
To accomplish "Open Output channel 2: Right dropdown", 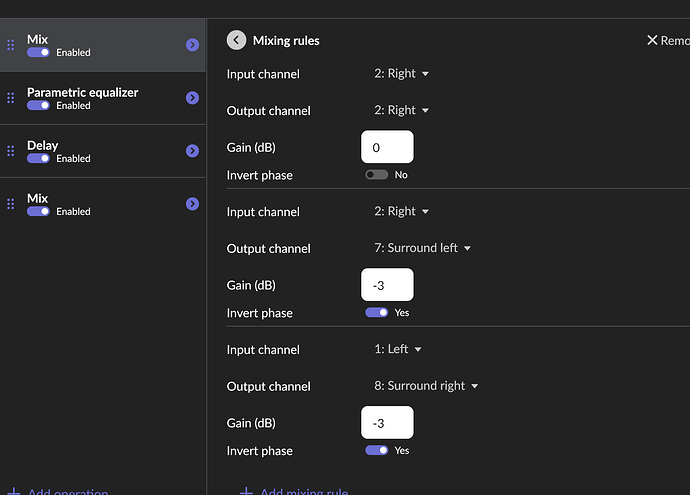I will 401,110.
